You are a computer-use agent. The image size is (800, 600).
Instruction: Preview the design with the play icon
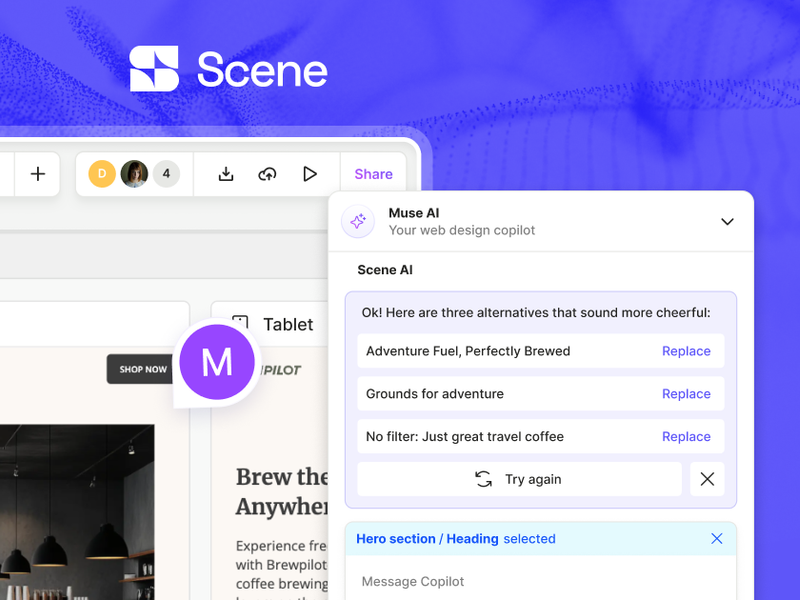tap(310, 174)
